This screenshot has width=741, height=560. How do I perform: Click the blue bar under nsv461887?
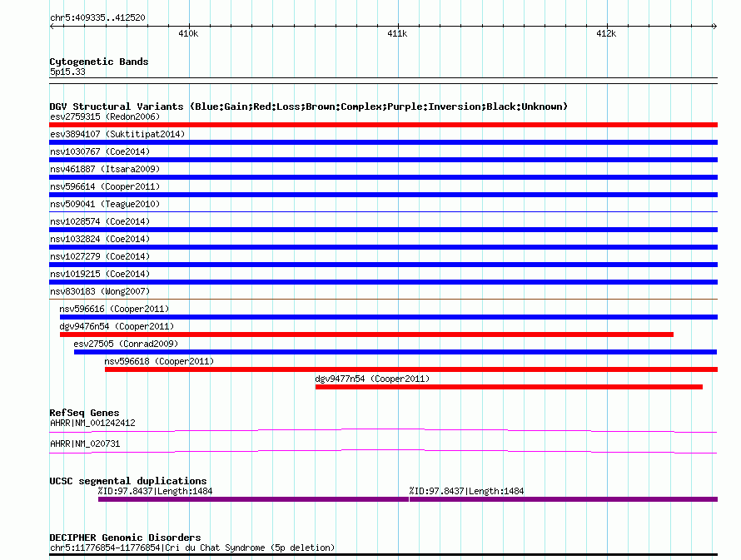pos(383,177)
